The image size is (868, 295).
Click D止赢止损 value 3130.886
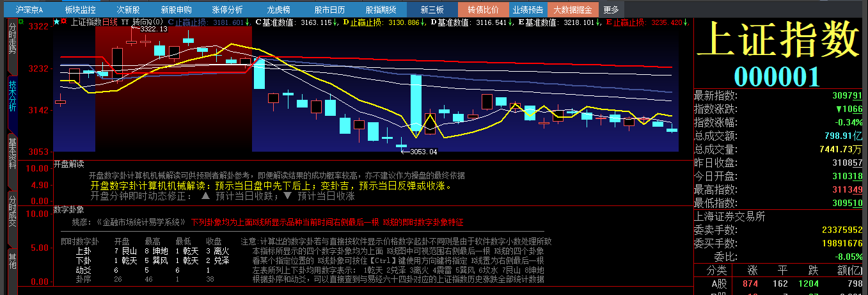click(x=404, y=22)
